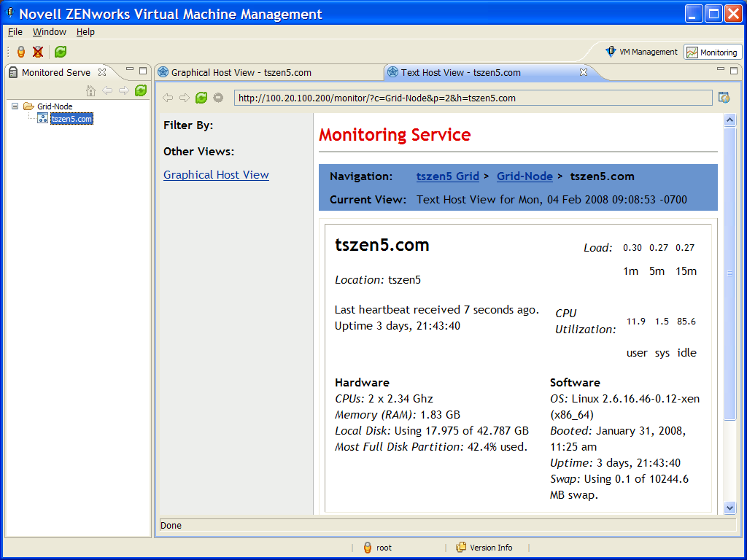The image size is (747, 560).
Task: Click the red X disconnect icon
Action: click(38, 52)
